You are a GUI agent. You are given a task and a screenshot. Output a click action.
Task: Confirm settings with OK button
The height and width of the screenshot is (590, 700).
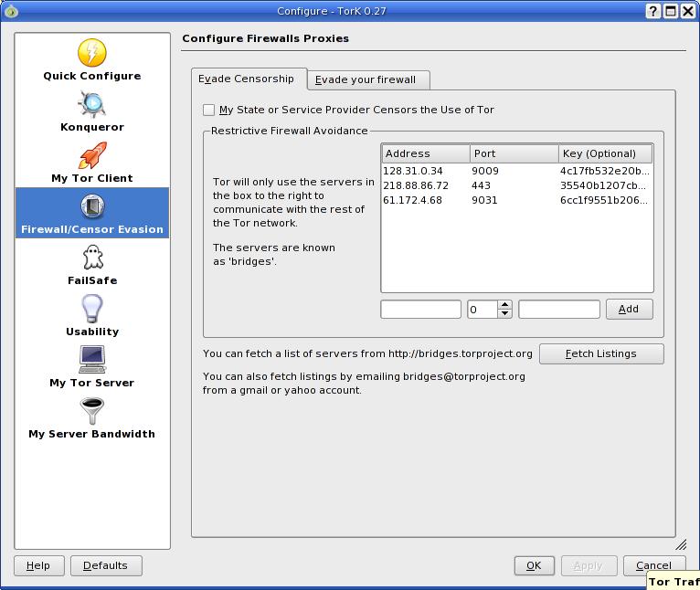[534, 566]
